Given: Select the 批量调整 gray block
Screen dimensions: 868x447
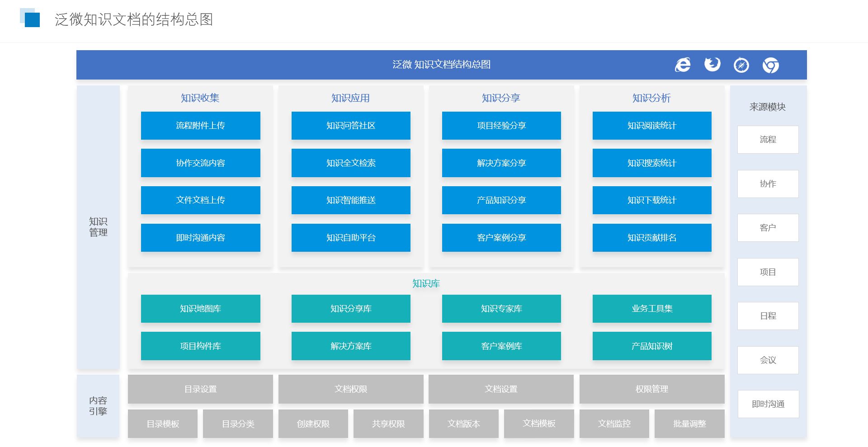Looking at the screenshot, I should (689, 424).
